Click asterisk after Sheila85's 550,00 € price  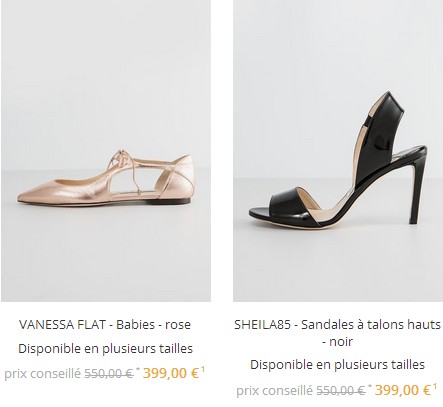point(369,386)
